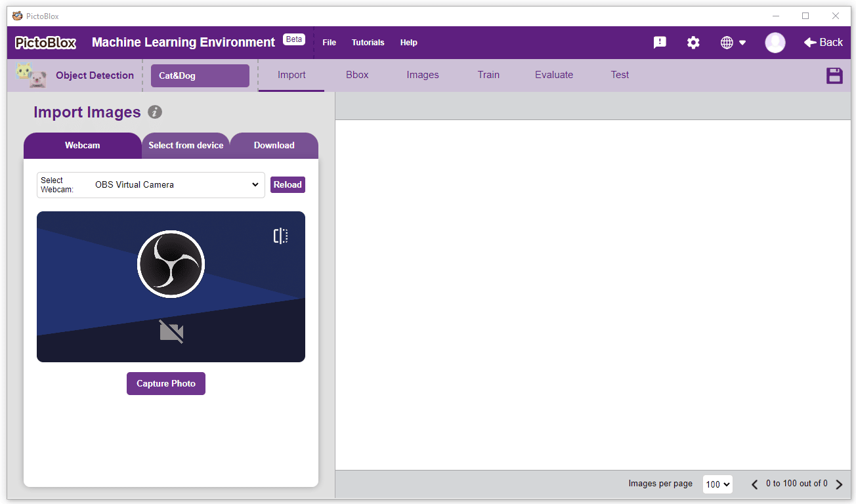Go to the previous images page arrow
The height and width of the screenshot is (504, 856).
pyautogui.click(x=755, y=485)
